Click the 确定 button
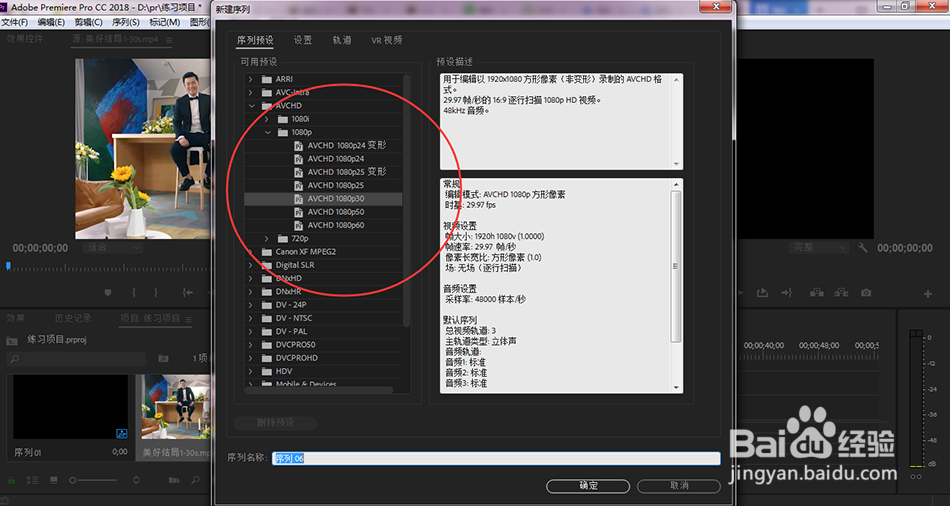The width and height of the screenshot is (950, 506). click(588, 486)
